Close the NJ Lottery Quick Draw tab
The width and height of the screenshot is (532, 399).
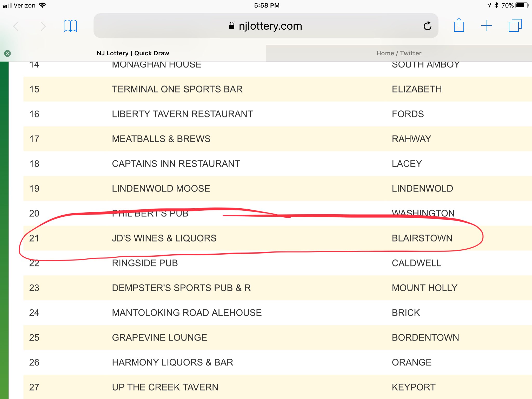coord(8,53)
